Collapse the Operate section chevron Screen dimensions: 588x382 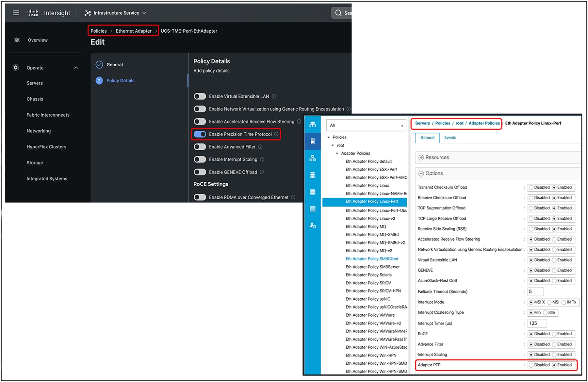coord(76,68)
